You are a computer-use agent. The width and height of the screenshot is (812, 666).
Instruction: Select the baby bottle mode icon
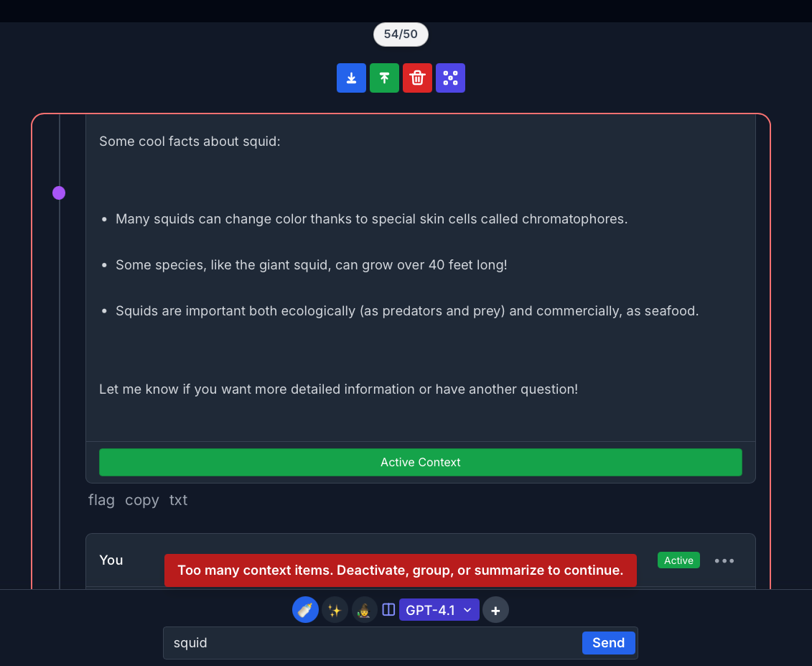tap(305, 610)
